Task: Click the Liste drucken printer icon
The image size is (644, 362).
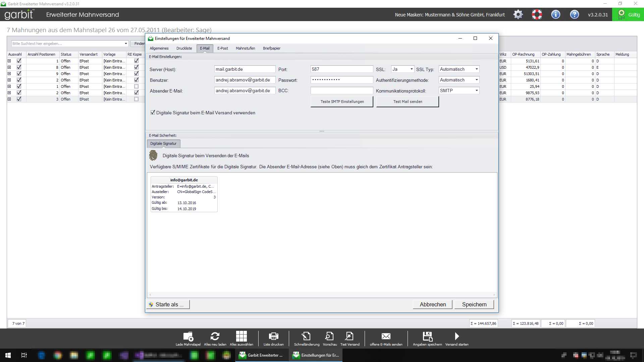Action: pos(273,336)
